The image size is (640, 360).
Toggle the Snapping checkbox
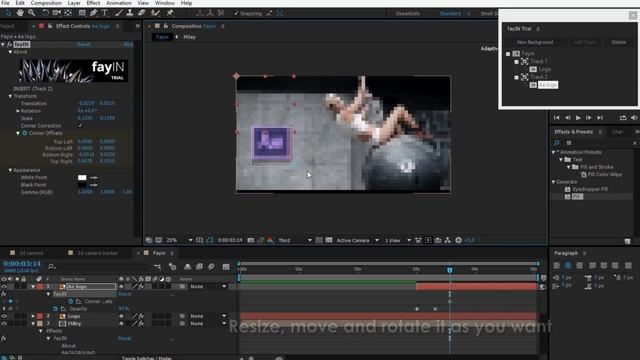pyautogui.click(x=236, y=13)
